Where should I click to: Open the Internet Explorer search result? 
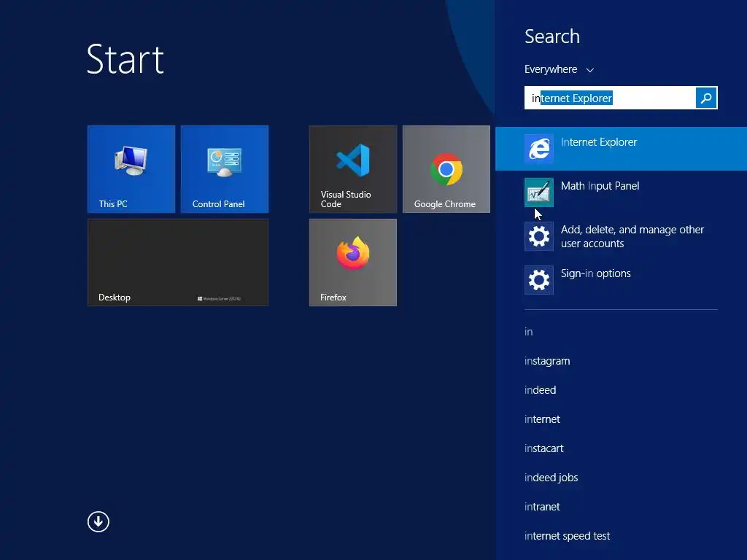click(x=621, y=149)
